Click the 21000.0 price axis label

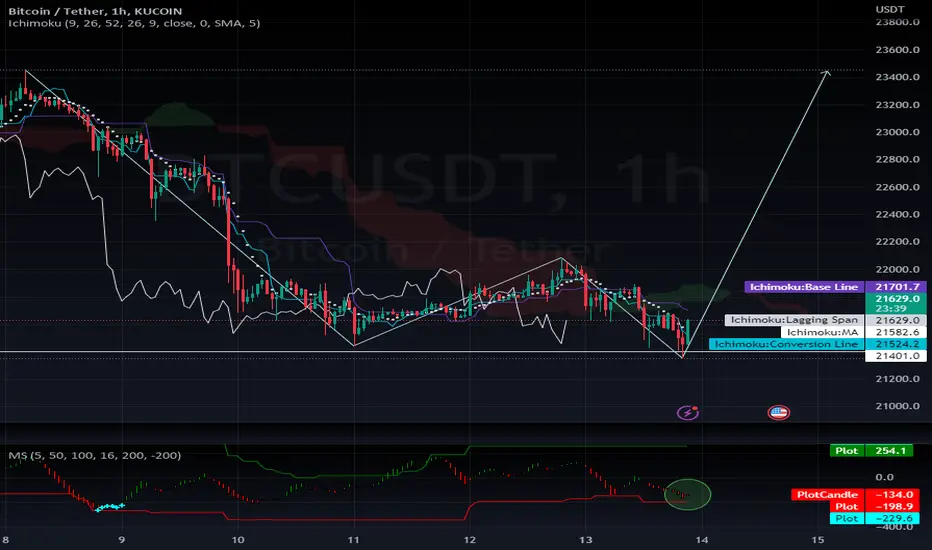[x=898, y=406]
